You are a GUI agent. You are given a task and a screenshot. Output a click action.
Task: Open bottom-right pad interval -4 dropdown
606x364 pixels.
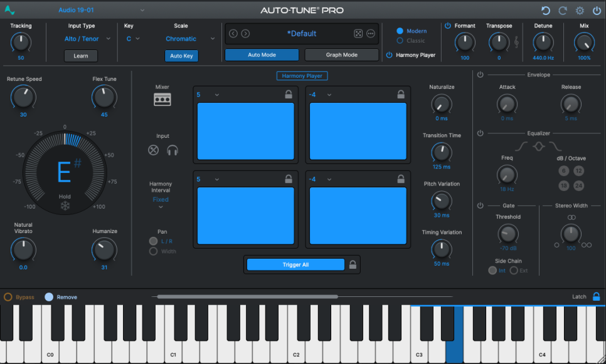tap(320, 179)
